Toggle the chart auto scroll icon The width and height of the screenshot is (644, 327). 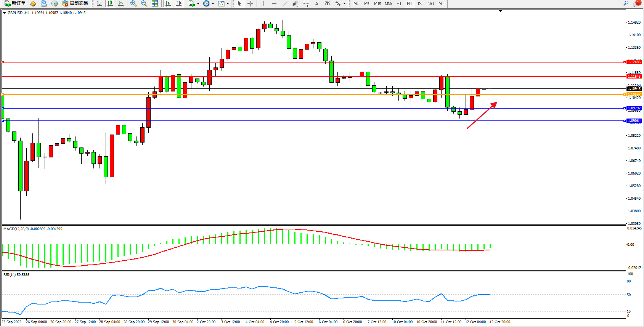(x=168, y=3)
